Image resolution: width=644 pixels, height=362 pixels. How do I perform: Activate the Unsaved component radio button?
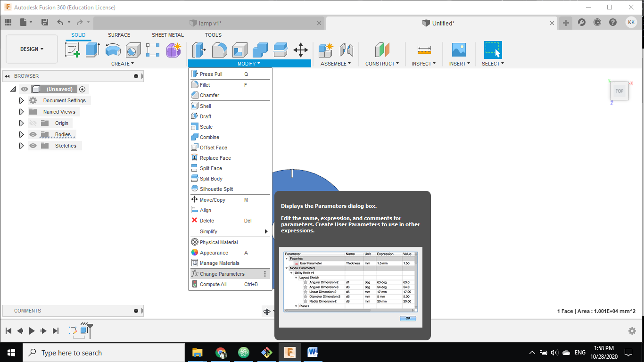point(83,89)
